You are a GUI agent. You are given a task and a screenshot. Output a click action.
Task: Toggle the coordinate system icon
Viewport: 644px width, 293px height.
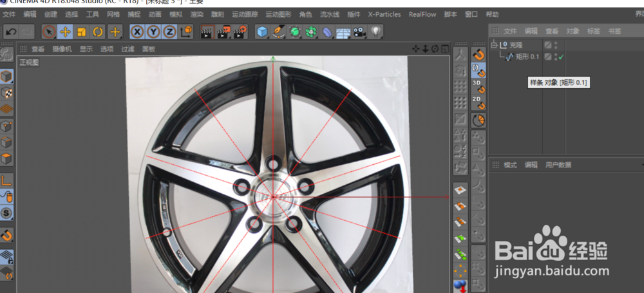pos(186,32)
